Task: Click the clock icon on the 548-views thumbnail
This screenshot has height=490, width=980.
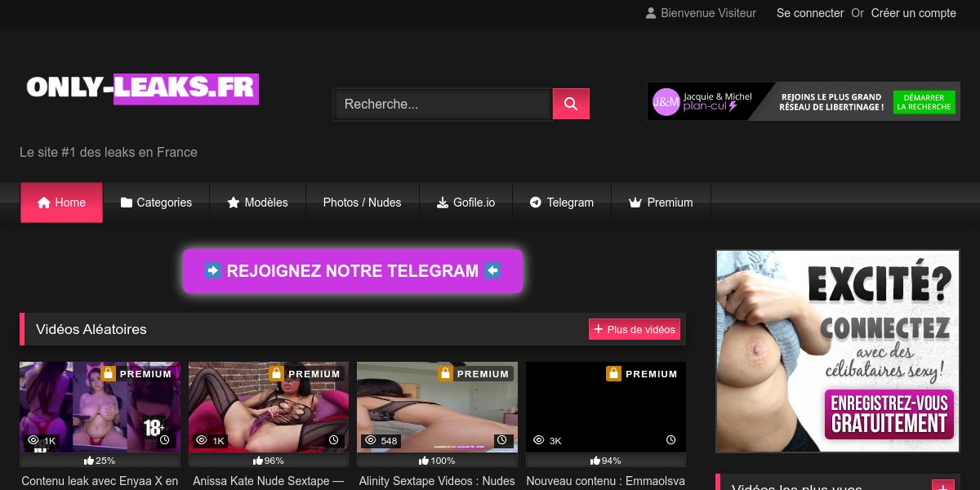Action: tap(502, 440)
